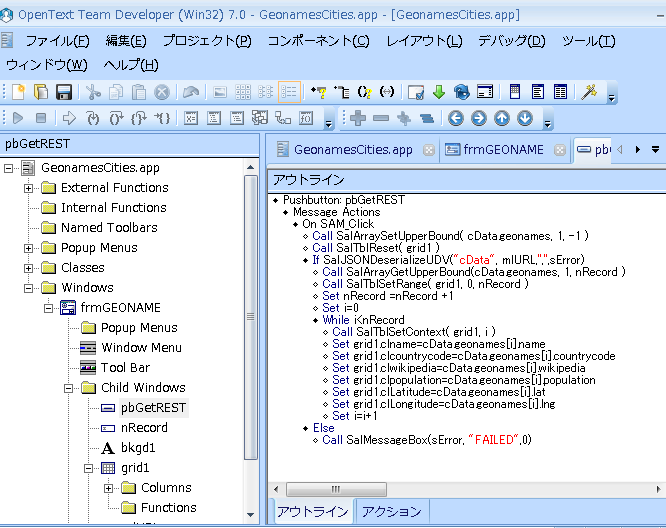Open the ファイル(F) menu
The image size is (666, 528).
coord(57,41)
